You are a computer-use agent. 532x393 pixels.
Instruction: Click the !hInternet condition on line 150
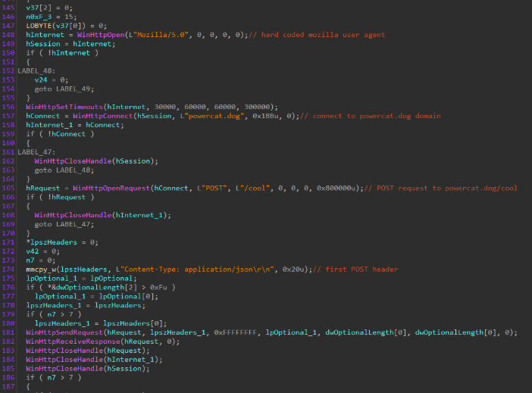point(69,53)
